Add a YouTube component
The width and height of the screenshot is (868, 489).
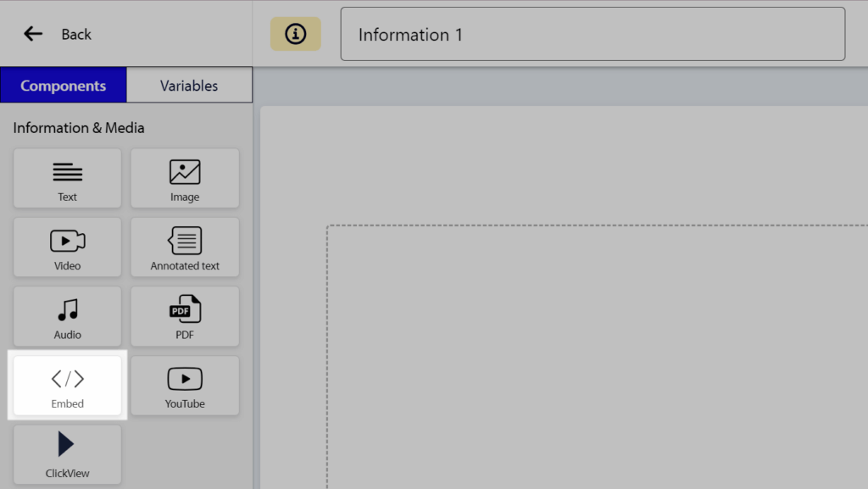point(185,386)
